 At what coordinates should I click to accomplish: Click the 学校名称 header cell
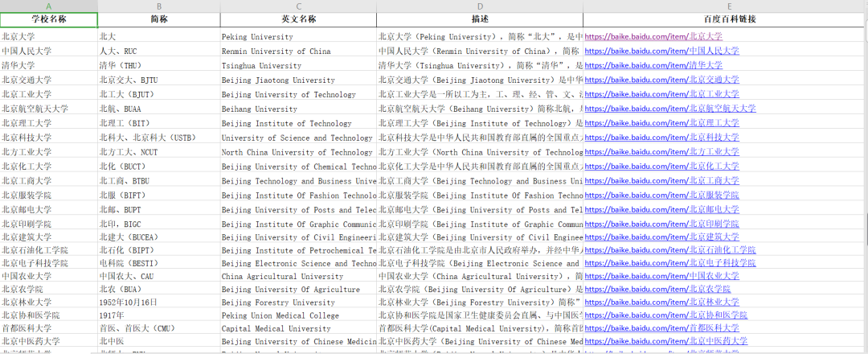[x=49, y=19]
